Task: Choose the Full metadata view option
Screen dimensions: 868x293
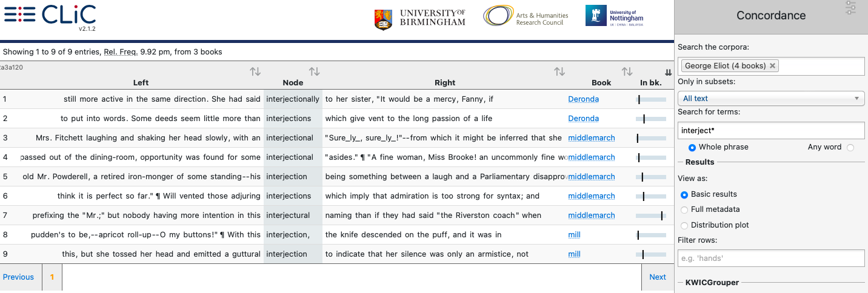Action: click(x=685, y=209)
